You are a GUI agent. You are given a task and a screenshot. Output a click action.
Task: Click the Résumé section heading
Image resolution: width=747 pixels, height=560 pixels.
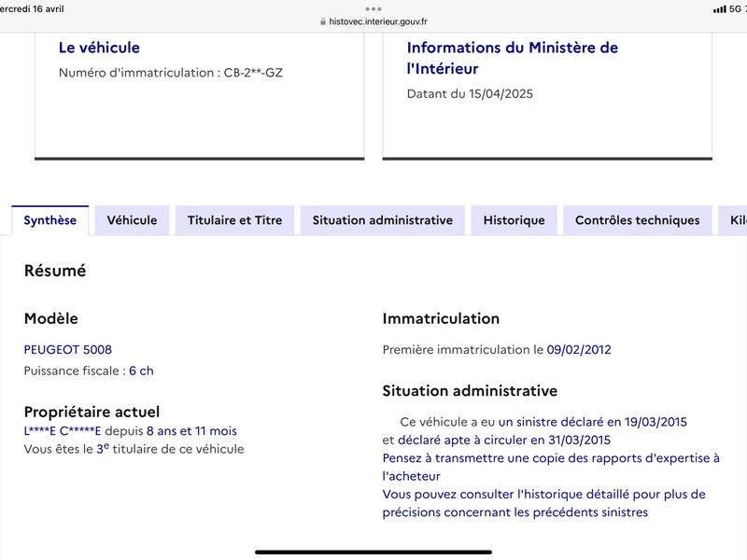point(55,271)
